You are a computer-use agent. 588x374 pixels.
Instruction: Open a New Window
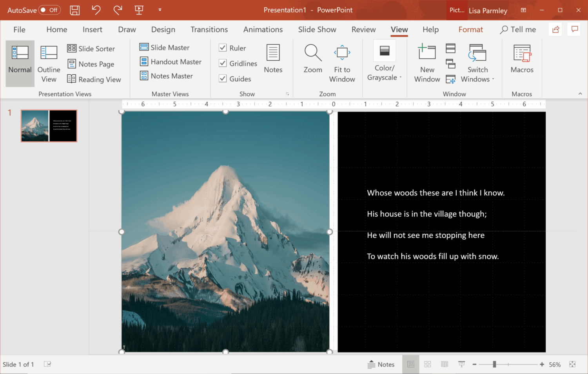tap(427, 63)
